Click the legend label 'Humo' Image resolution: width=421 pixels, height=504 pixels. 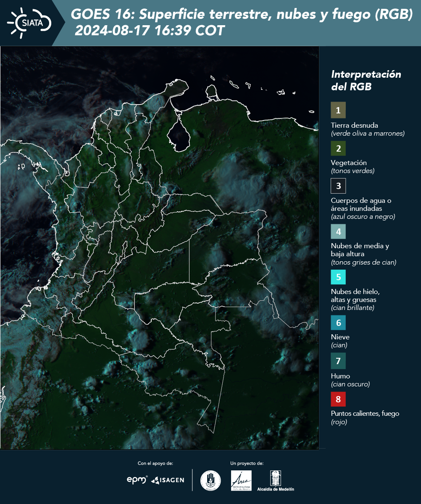(340, 376)
